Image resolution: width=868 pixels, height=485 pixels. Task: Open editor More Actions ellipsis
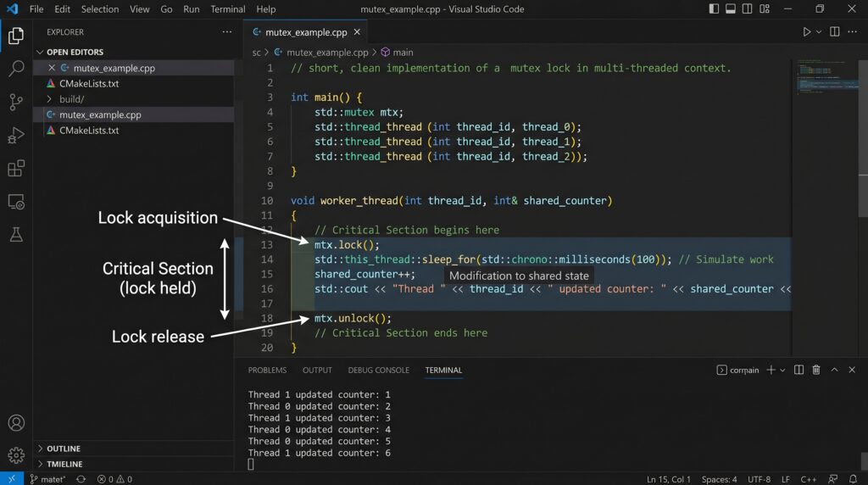click(853, 32)
